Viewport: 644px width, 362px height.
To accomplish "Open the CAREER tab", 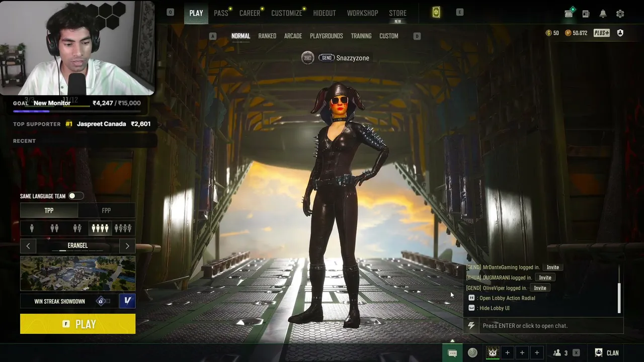I will 250,13.
